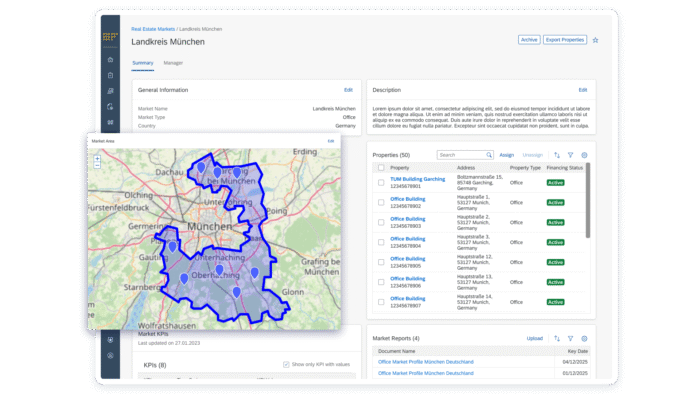Select the Summary tab
This screenshot has width=700, height=394.
click(143, 63)
